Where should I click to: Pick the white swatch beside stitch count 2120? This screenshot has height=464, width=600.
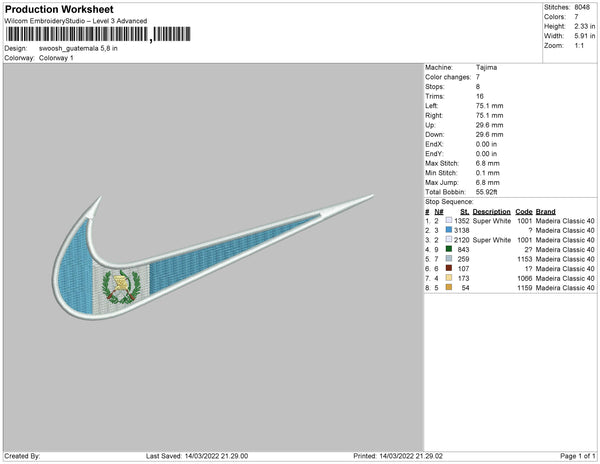[449, 239]
